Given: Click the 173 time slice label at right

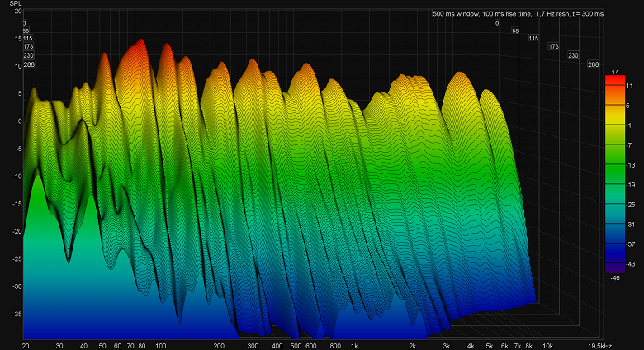Looking at the screenshot, I should coord(554,46).
